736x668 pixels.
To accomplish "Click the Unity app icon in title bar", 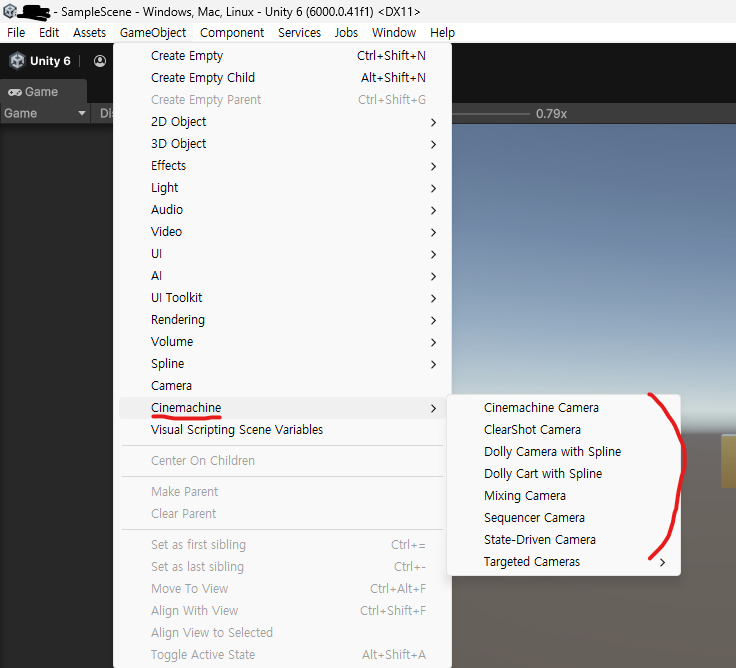I will point(9,10).
